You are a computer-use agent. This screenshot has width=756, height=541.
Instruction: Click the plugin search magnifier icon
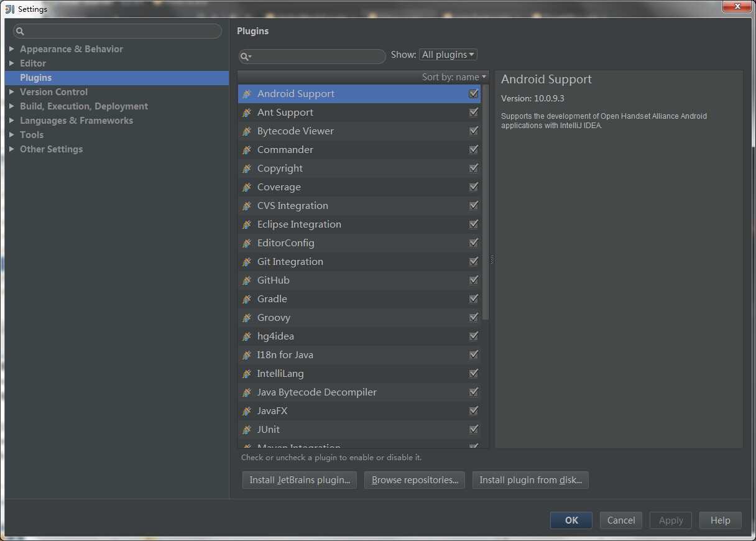click(x=246, y=57)
